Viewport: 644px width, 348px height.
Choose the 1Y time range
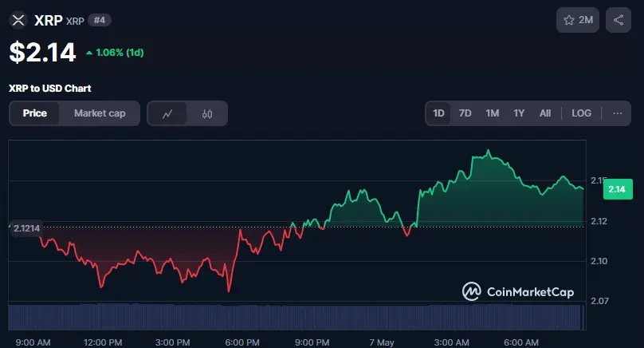pyautogui.click(x=519, y=113)
